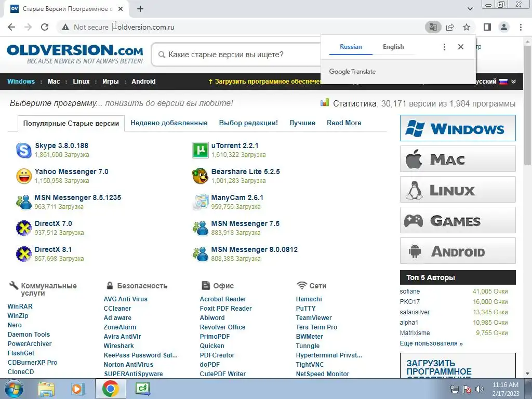Click the statistics bar chart icon
The width and height of the screenshot is (532, 399).
(325, 102)
